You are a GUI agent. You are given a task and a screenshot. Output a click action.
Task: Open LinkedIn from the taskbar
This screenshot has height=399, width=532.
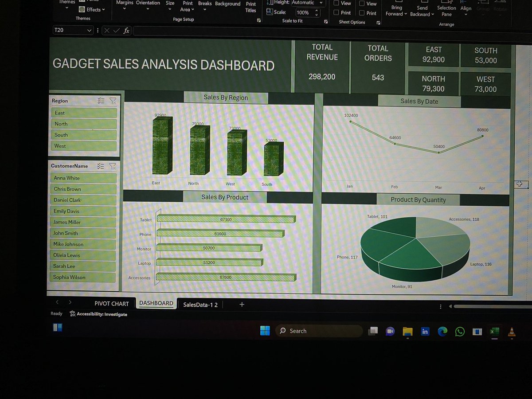click(x=425, y=331)
